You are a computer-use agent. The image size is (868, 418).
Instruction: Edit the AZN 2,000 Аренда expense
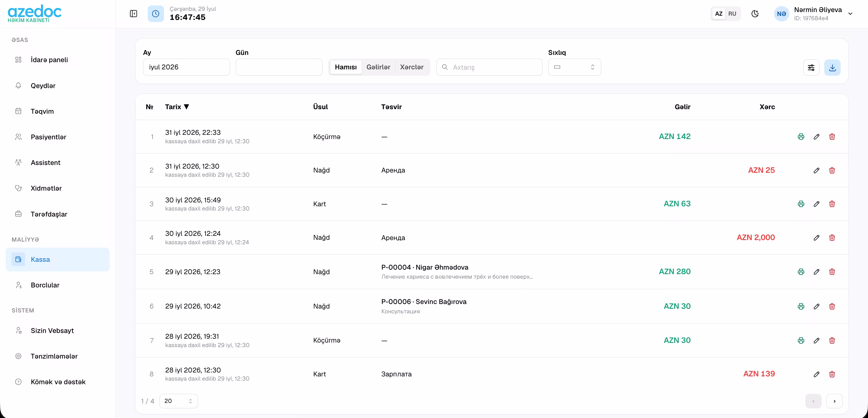pos(816,238)
